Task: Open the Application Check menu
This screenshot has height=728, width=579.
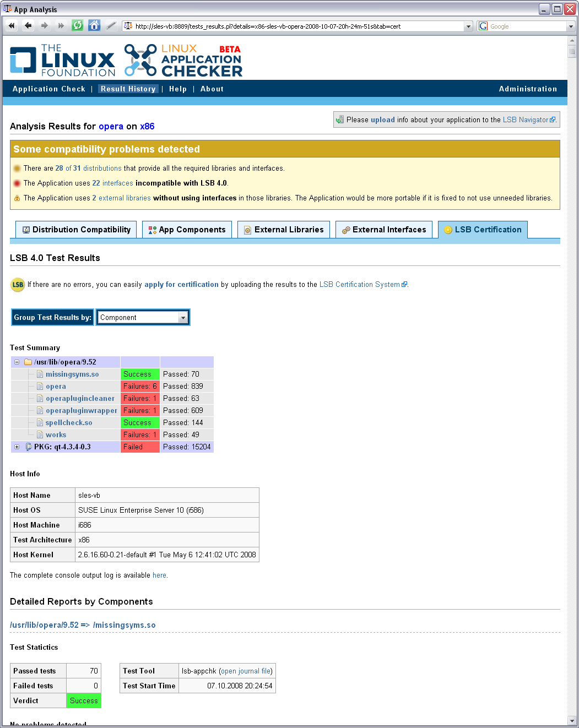Action: point(49,89)
